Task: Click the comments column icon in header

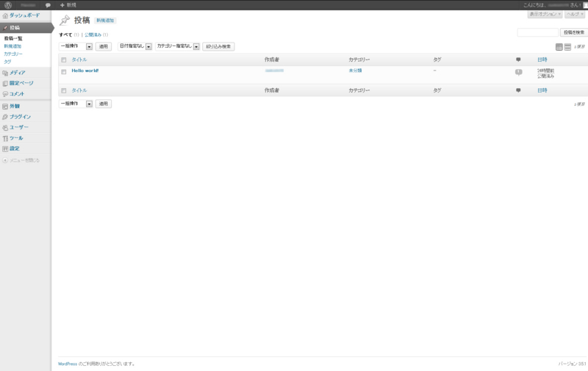Action: point(518,60)
